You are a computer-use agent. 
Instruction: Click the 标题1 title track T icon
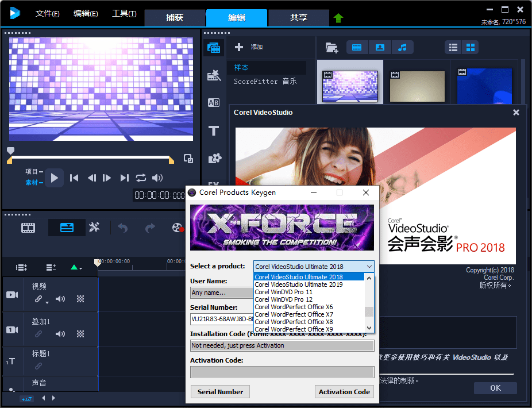tap(11, 362)
